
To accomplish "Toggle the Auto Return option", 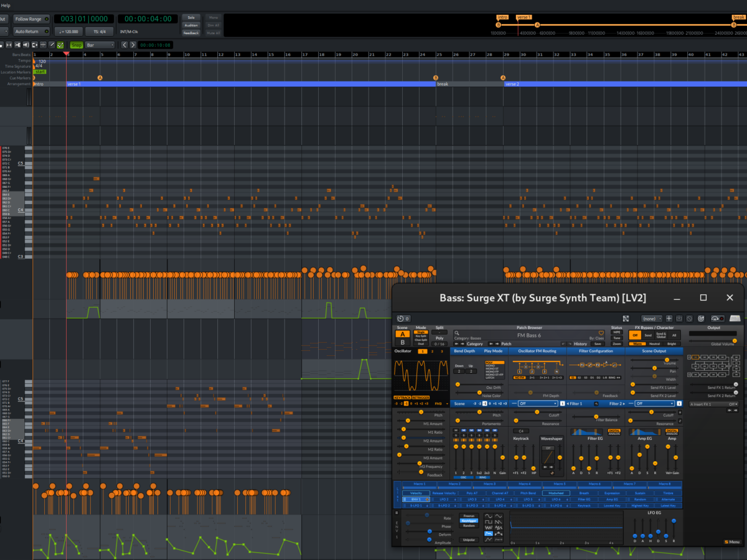I will click(x=30, y=31).
